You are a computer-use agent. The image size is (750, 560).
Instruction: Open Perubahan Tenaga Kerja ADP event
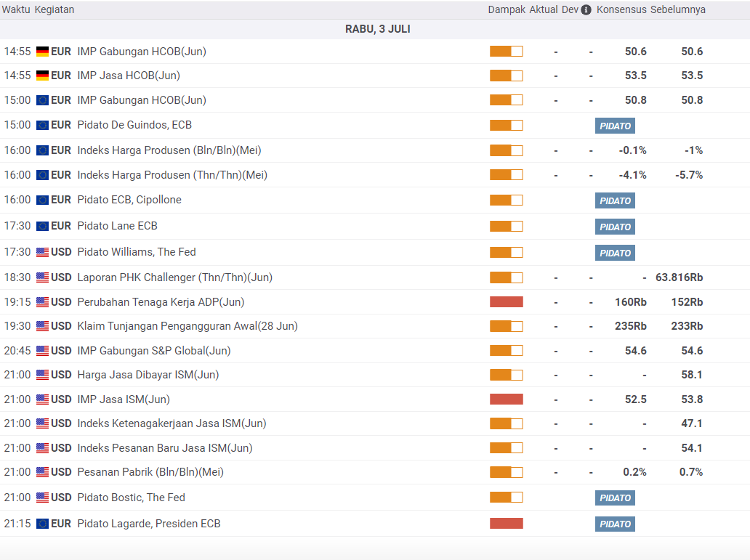161,302
